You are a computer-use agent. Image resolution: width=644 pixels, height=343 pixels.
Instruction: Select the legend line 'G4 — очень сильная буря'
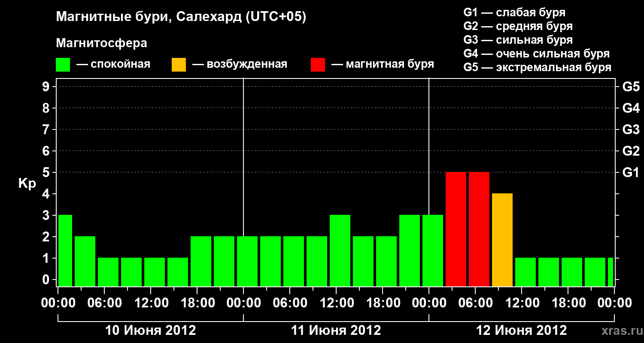537,54
